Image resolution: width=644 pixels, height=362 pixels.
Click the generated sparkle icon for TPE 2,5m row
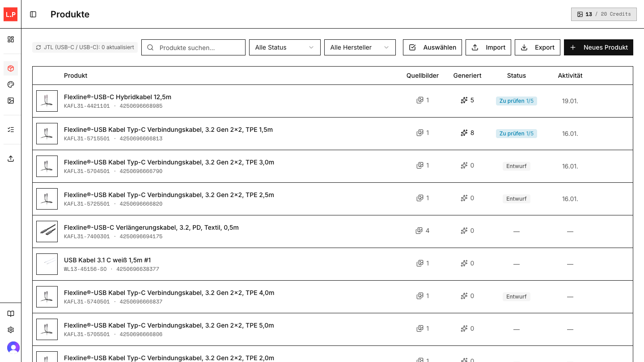(x=464, y=198)
